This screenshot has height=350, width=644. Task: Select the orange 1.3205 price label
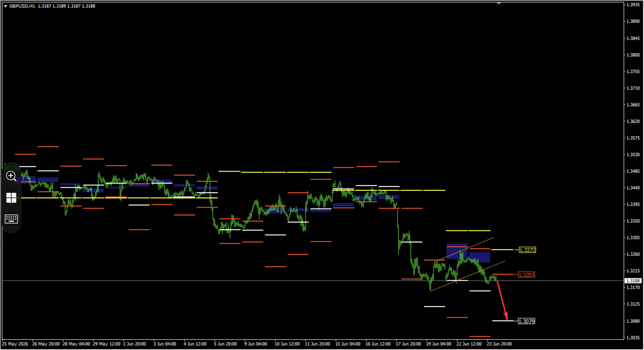[x=527, y=275]
